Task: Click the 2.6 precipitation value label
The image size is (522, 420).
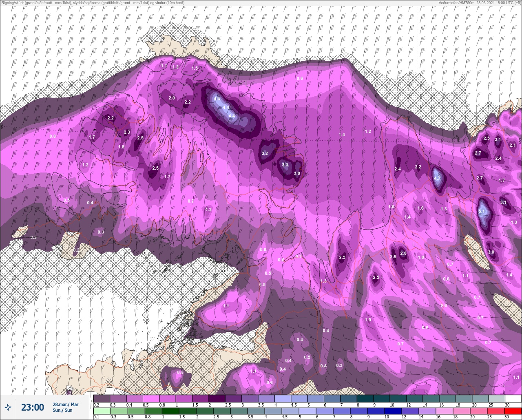Action: (x=393, y=256)
